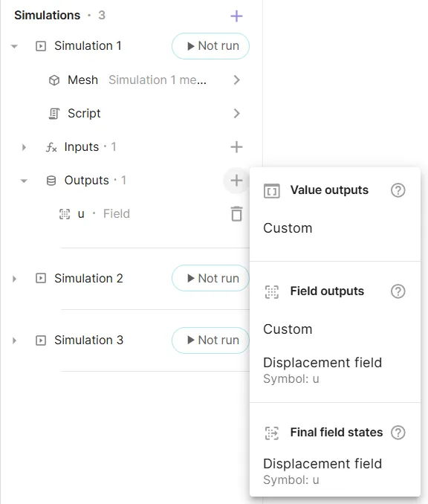Viewport: 428px width, 504px height.
Task: Open Mesh details chevron arrow
Action: [237, 80]
